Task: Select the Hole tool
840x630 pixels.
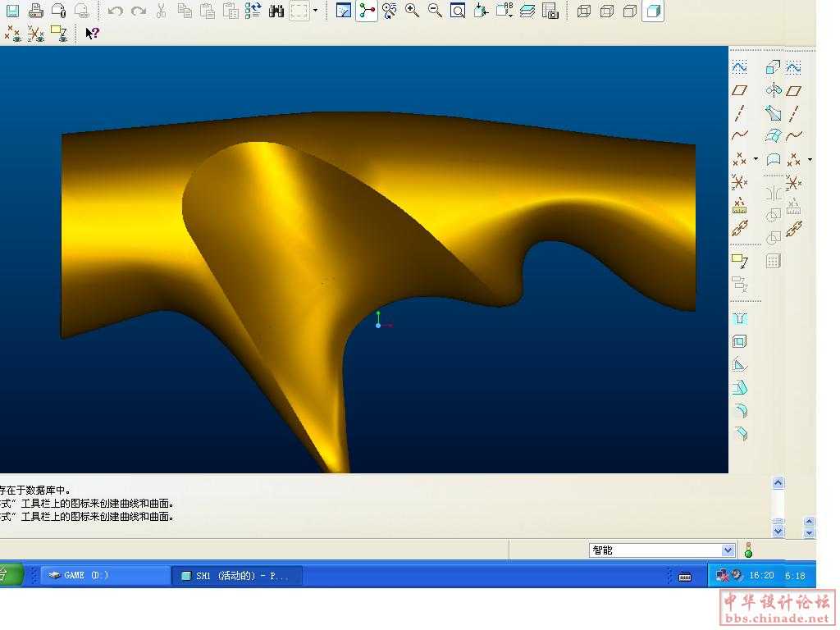Action: point(739,318)
